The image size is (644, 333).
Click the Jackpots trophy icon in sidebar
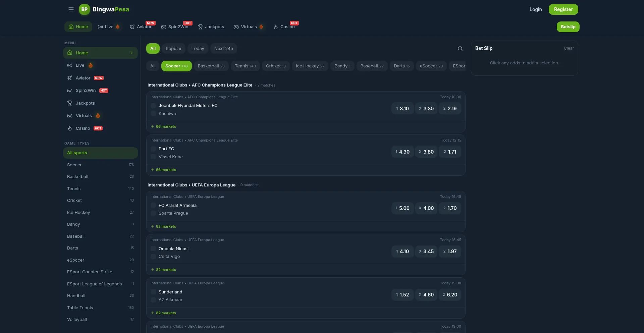[x=70, y=103]
